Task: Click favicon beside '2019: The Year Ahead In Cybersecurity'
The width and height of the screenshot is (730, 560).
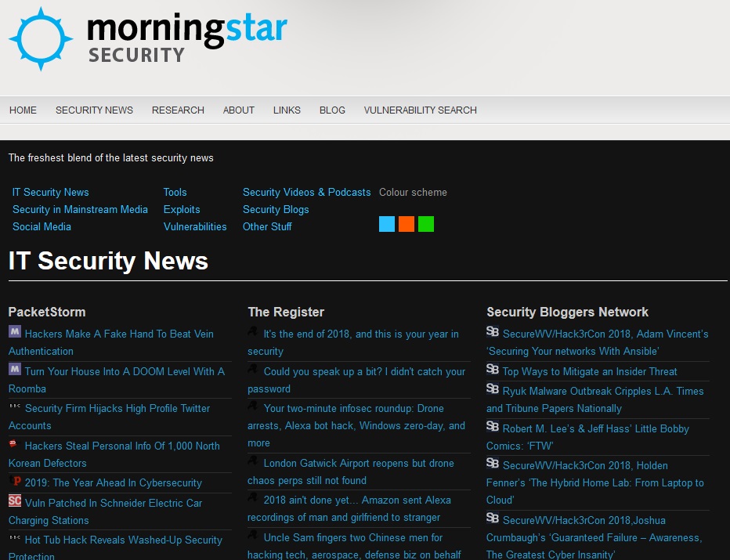Action: pos(15,480)
